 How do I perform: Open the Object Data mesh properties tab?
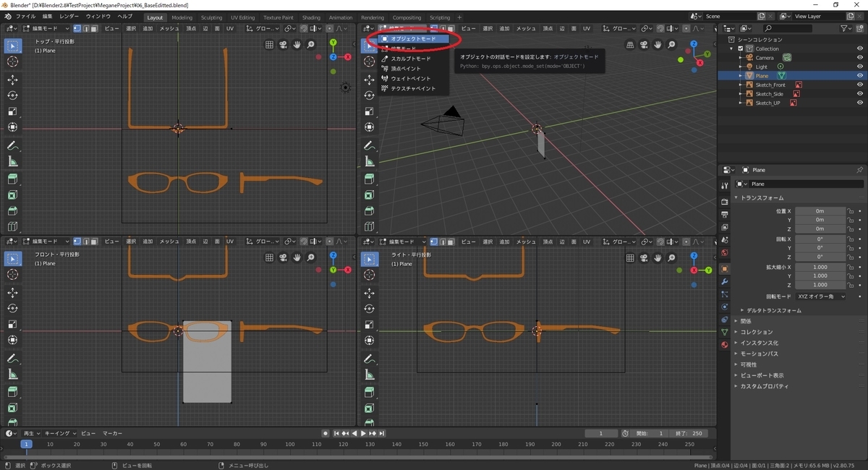point(725,332)
